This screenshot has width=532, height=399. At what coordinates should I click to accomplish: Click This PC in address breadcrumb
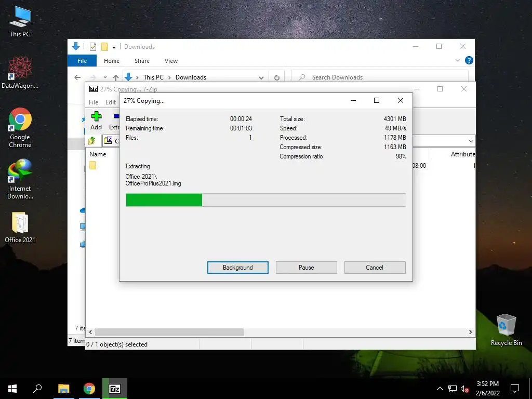coord(153,77)
